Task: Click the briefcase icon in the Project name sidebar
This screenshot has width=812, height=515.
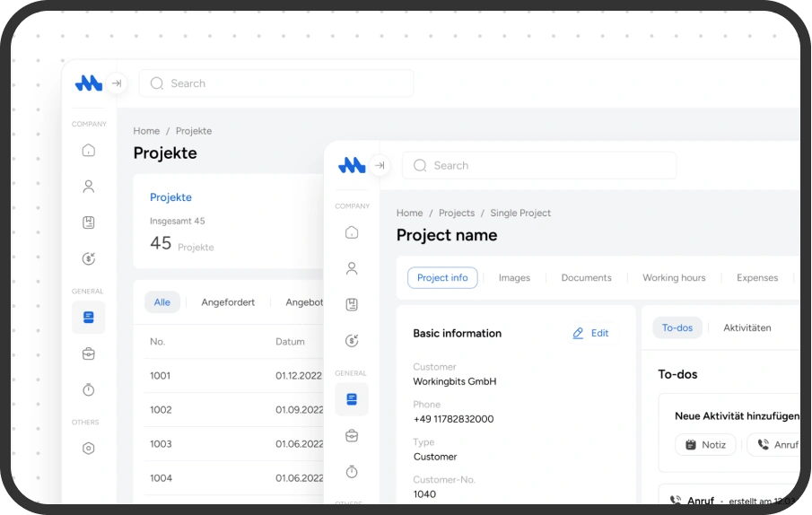Action: [352, 435]
